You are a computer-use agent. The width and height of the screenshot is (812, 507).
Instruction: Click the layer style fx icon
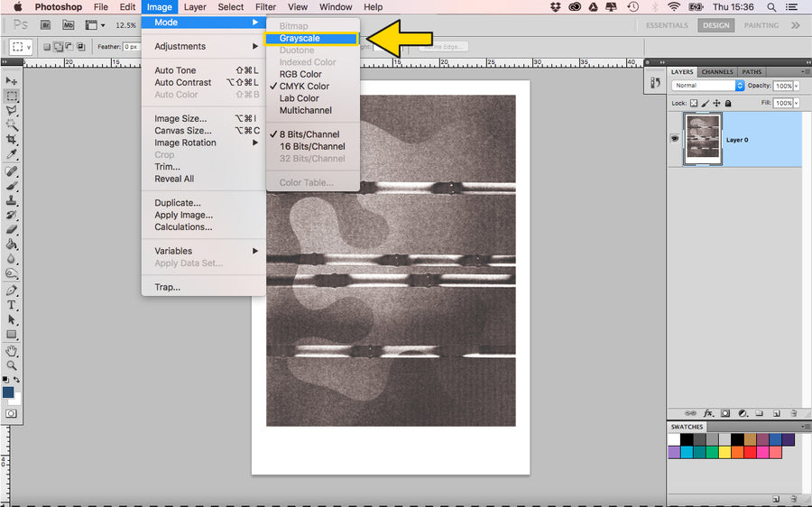[710, 412]
